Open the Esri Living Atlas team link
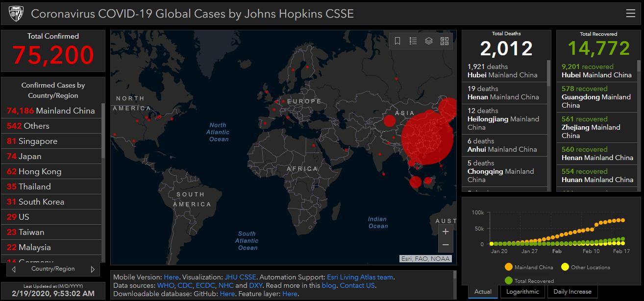 [360, 277]
